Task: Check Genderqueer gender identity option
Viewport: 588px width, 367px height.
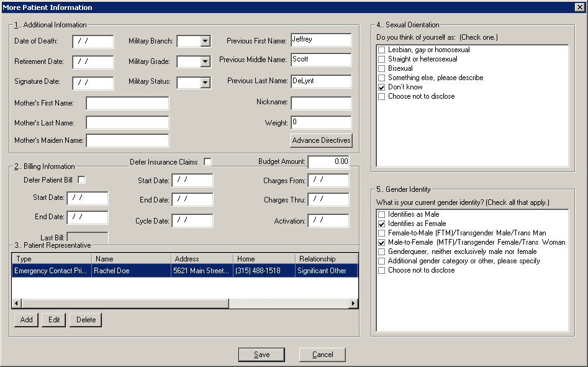Action: tap(381, 251)
